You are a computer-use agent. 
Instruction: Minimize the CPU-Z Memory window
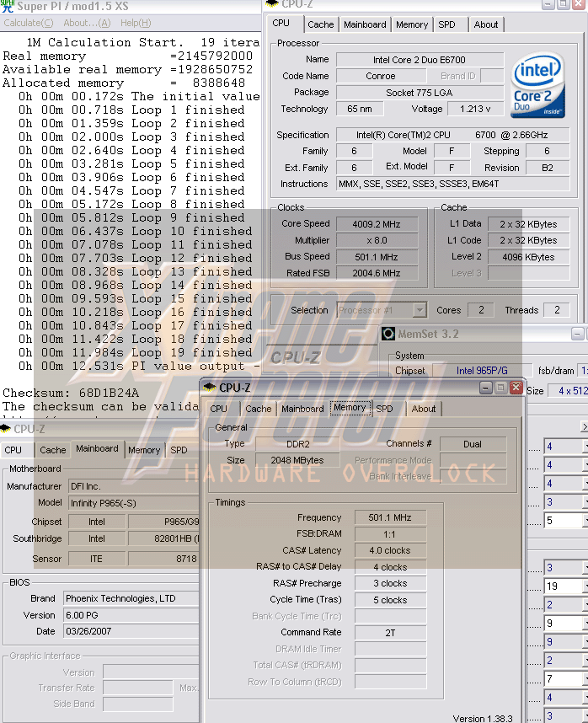point(486,388)
